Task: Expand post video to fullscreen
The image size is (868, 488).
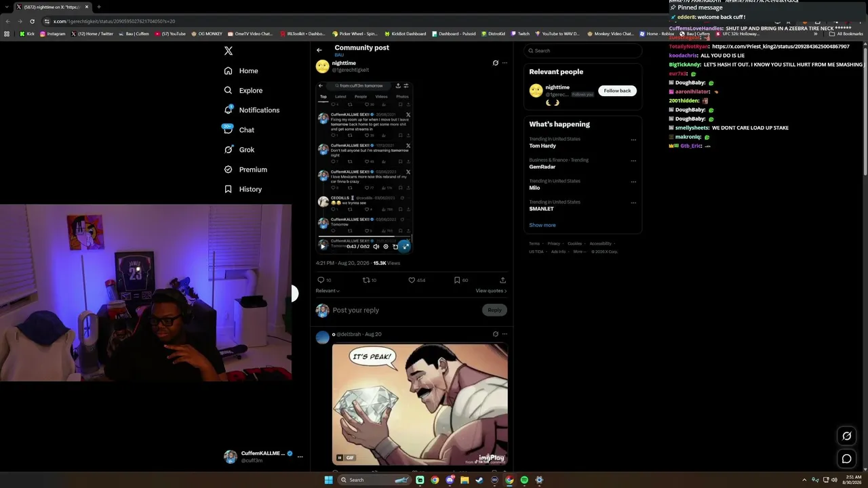Action: [x=405, y=246]
